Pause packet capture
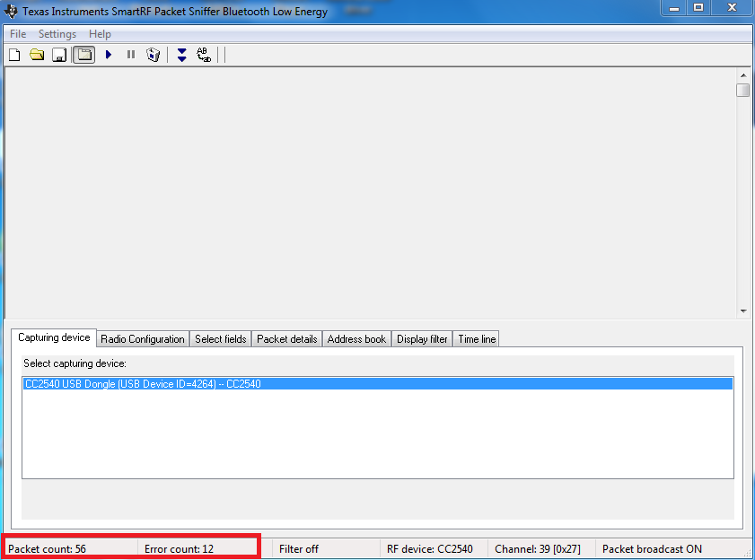The image size is (755, 560). (131, 55)
